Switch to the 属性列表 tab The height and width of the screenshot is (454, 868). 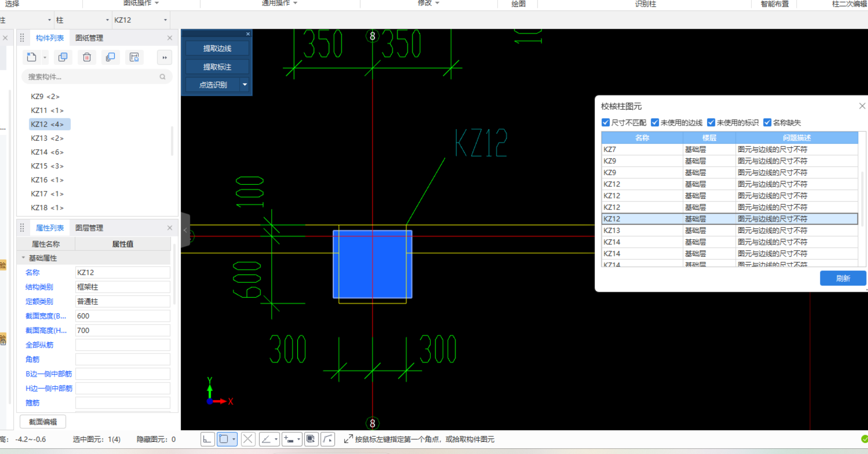[x=50, y=228]
